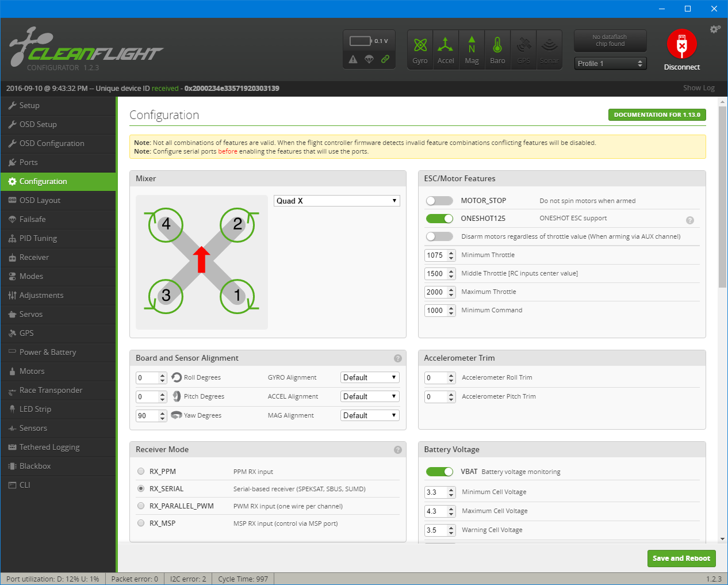Image resolution: width=728 pixels, height=585 pixels.
Task: Click motor 2 in the mixer diagram
Action: tap(237, 224)
